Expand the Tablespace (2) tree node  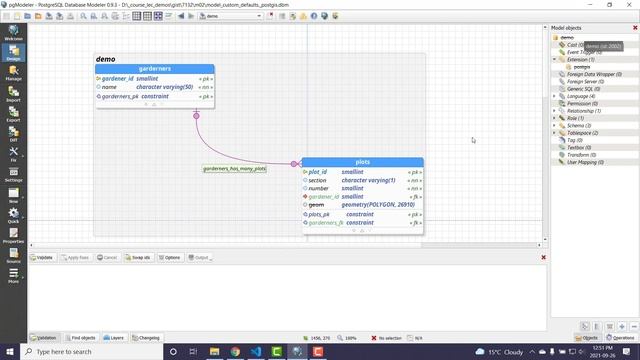554,133
